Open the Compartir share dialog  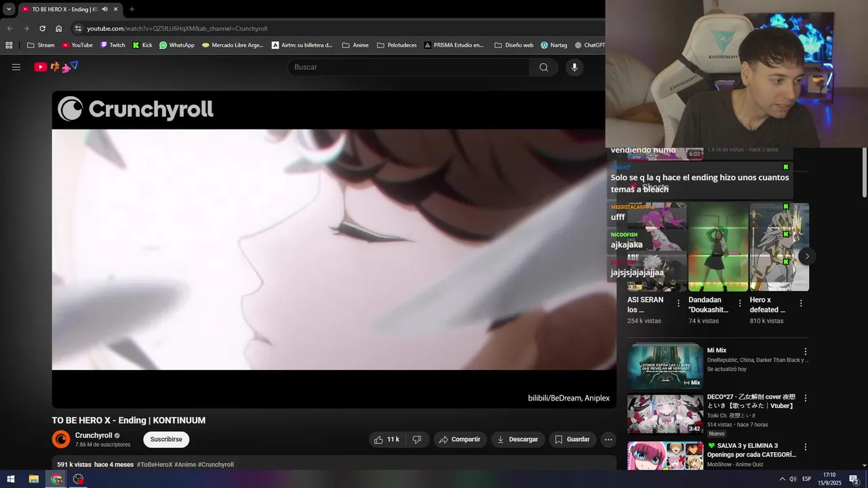tap(460, 439)
